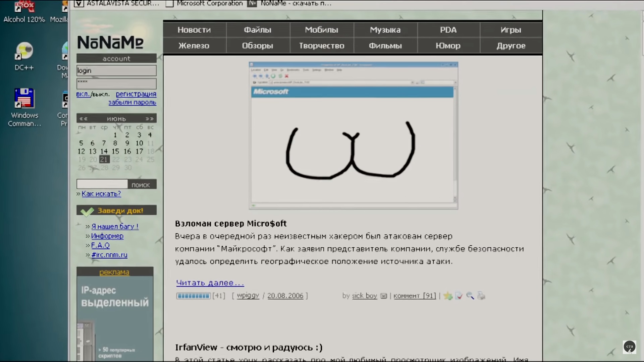This screenshot has width=644, height=362.
Task: Open the коммент [91] link
Action: pos(415,296)
